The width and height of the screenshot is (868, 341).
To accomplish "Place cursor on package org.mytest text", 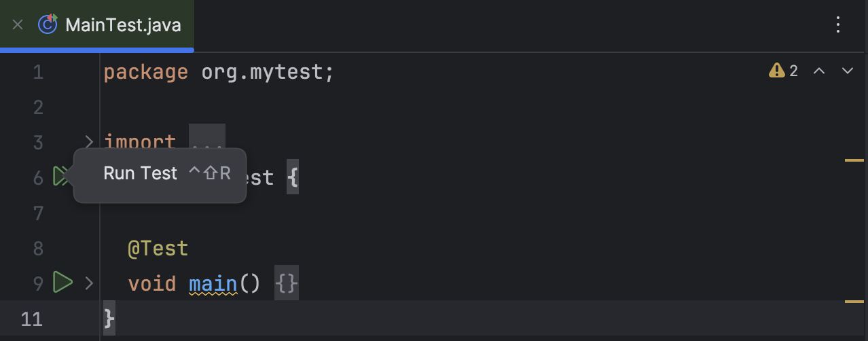I will coord(217,71).
